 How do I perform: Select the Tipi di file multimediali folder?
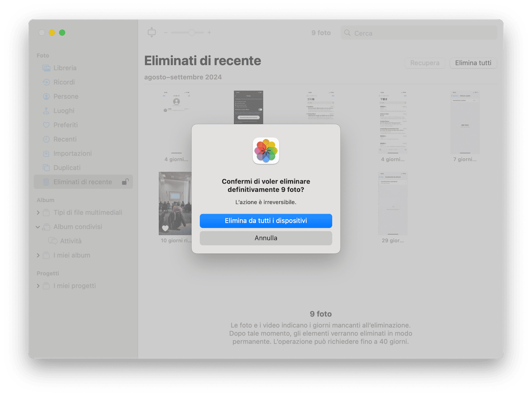pos(82,212)
